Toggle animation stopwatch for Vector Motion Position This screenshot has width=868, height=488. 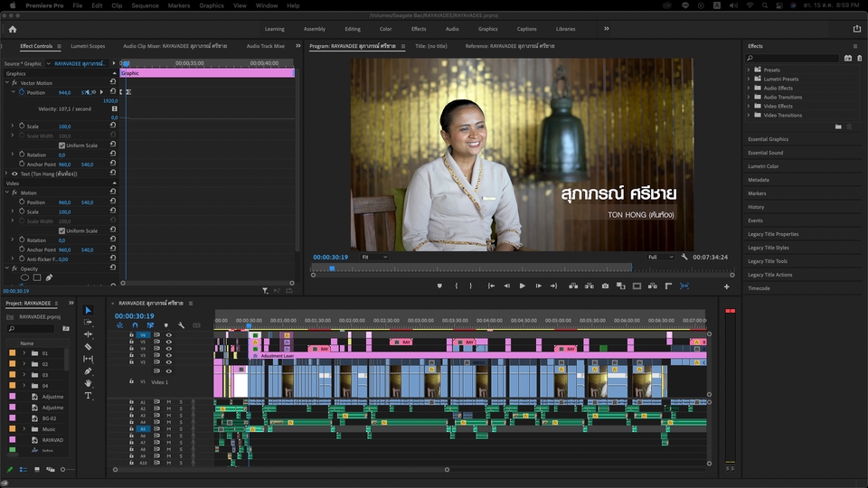coord(22,92)
